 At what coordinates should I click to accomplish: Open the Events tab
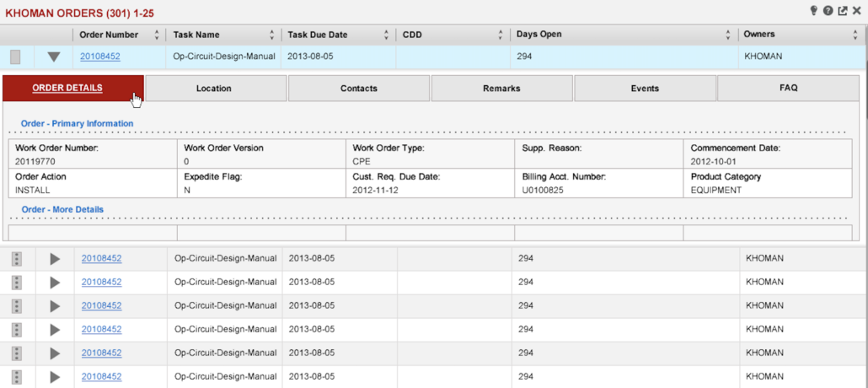(645, 89)
